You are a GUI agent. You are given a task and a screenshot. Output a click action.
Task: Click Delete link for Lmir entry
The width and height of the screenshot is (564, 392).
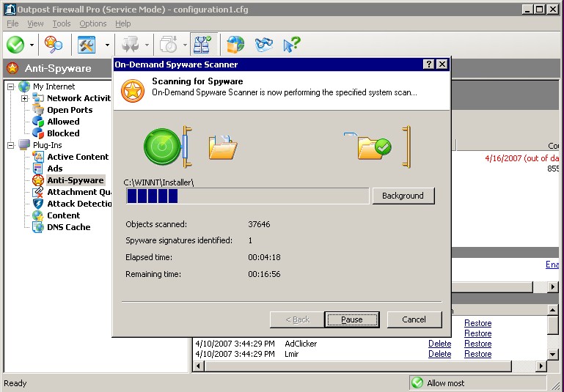point(439,354)
